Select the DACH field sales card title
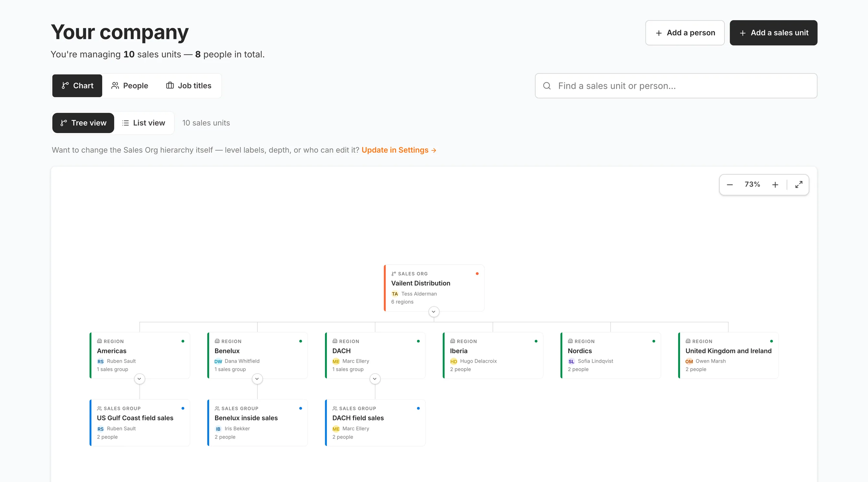The width and height of the screenshot is (868, 482). point(358,418)
